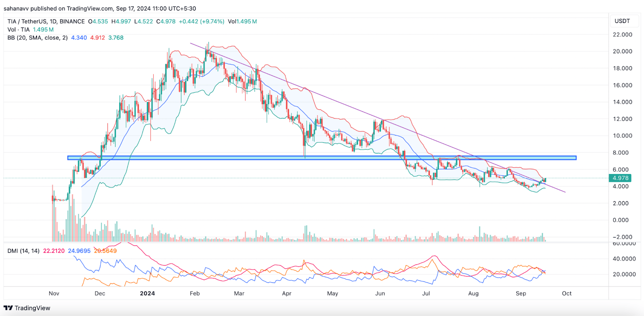The width and height of the screenshot is (644, 316).
Task: Click the 20.000 price scale label
Action: tap(622, 51)
